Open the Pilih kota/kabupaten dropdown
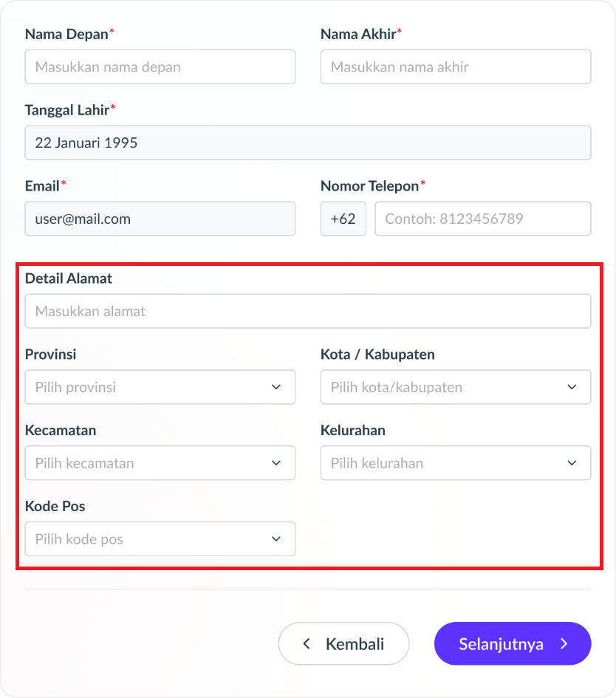The image size is (616, 698). [x=456, y=387]
